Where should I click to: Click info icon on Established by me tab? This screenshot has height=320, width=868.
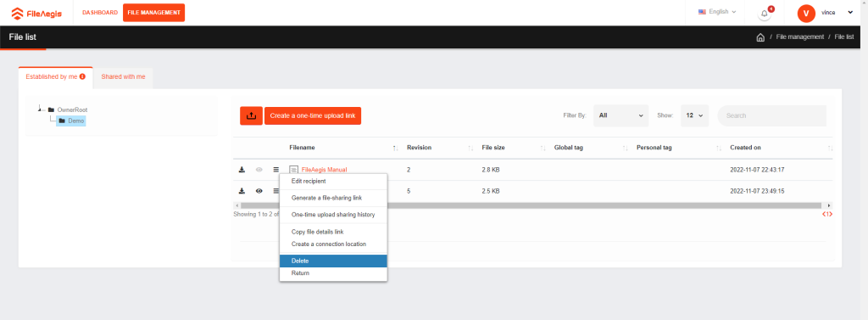[82, 76]
